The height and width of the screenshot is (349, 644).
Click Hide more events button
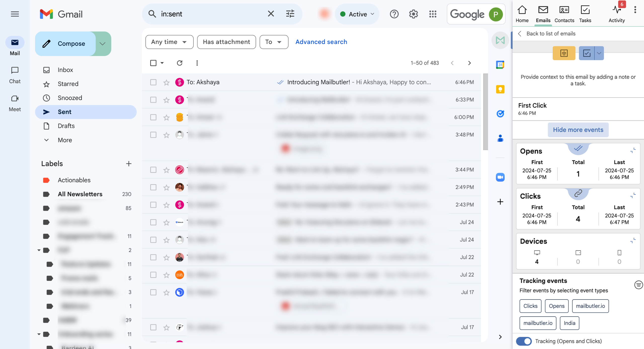click(578, 130)
